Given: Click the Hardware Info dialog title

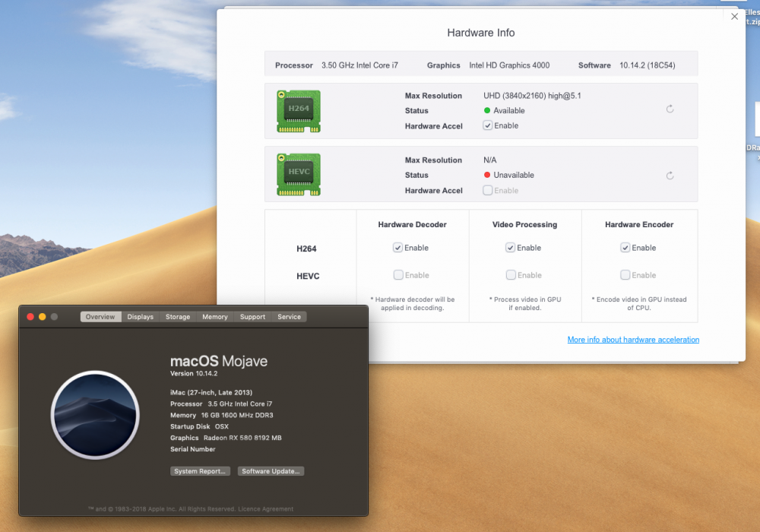Looking at the screenshot, I should point(481,33).
